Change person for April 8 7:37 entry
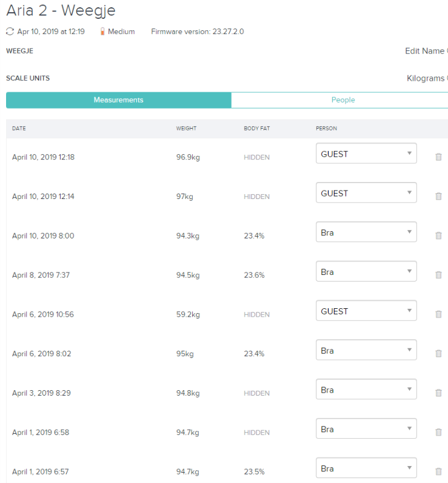 point(366,271)
